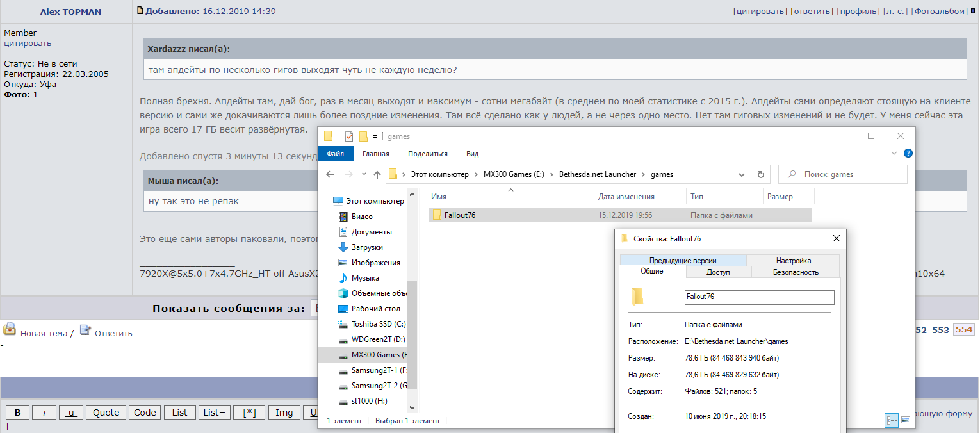Viewport: 980px width, 433px height.
Task: Click the Explorer forward arrow
Action: 348,174
